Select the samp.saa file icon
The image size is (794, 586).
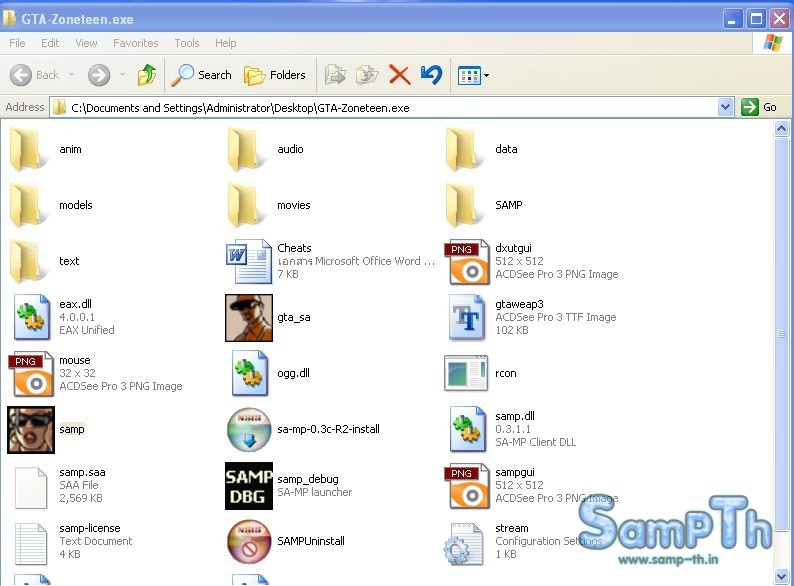point(31,488)
